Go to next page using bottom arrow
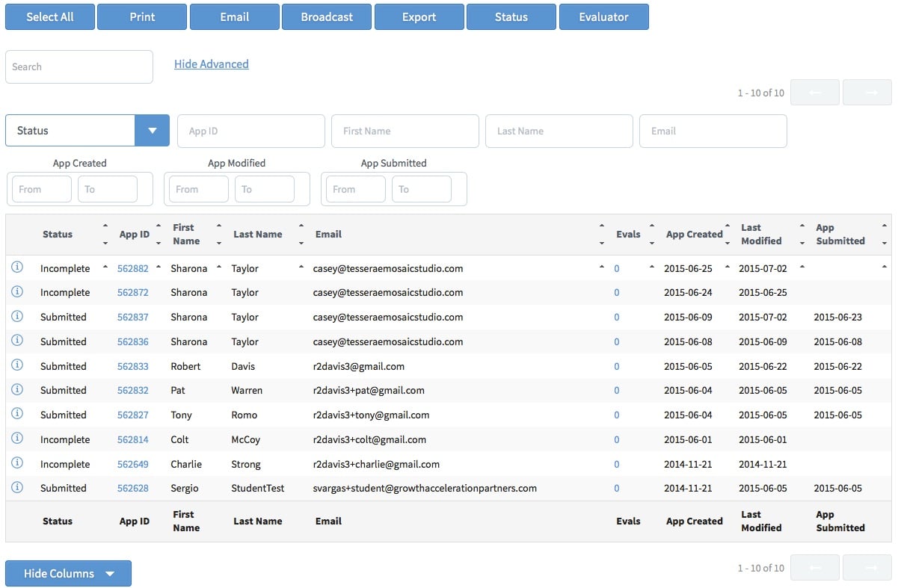Image resolution: width=898 pixels, height=588 pixels. (867, 568)
